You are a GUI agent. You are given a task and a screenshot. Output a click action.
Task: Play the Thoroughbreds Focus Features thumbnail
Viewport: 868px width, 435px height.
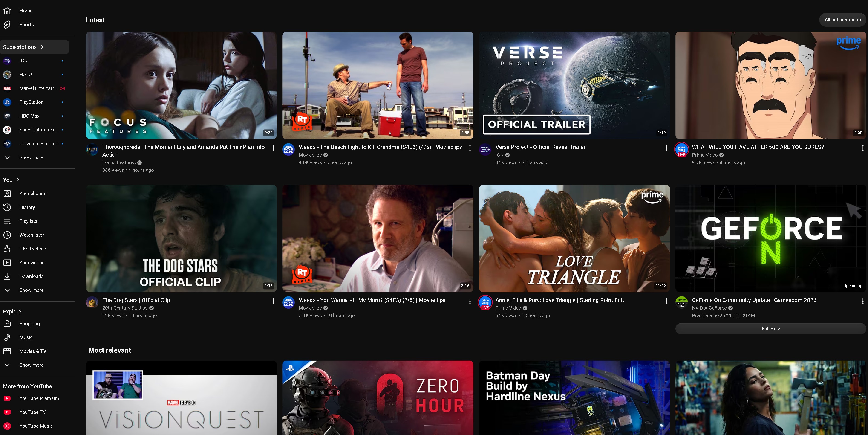181,86
